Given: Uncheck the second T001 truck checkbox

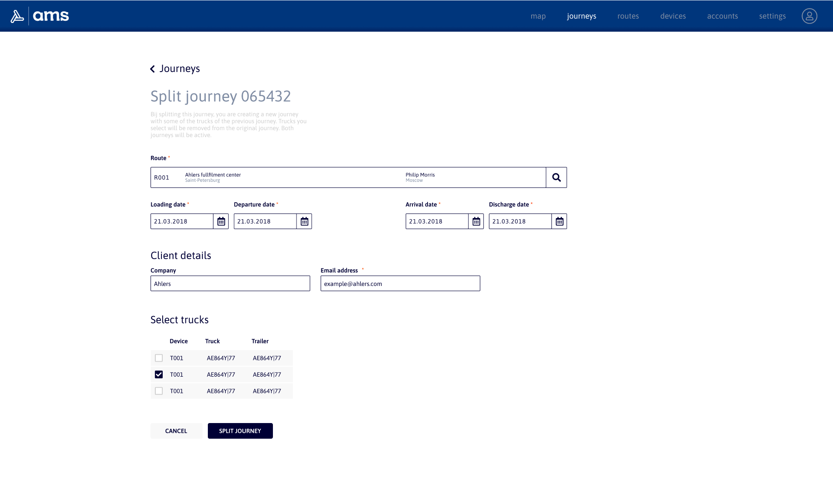Looking at the screenshot, I should (159, 374).
